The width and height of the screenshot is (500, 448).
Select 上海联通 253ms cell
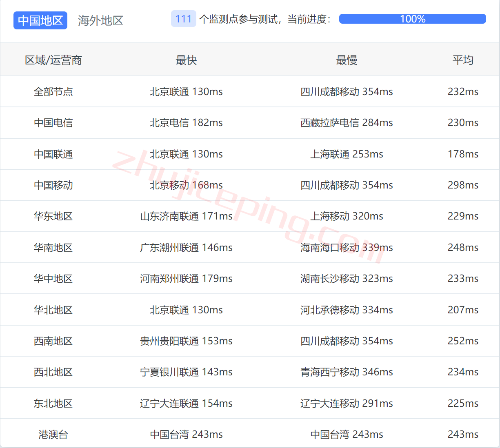(347, 154)
